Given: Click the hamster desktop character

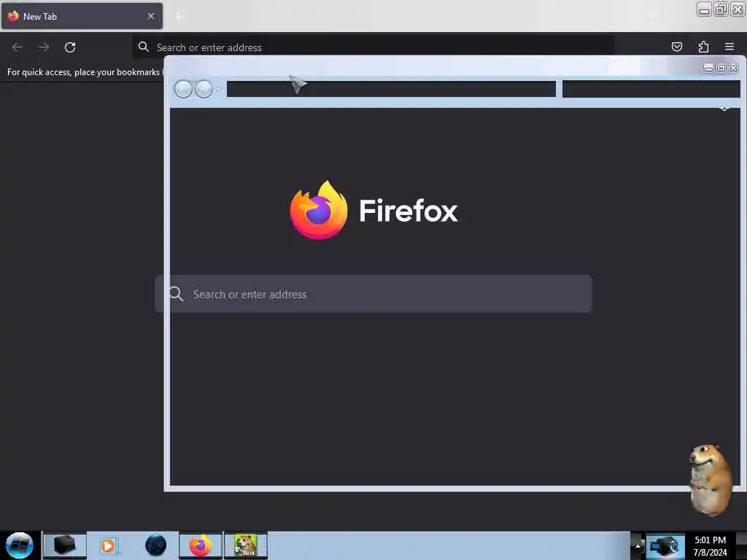Looking at the screenshot, I should pyautogui.click(x=710, y=480).
